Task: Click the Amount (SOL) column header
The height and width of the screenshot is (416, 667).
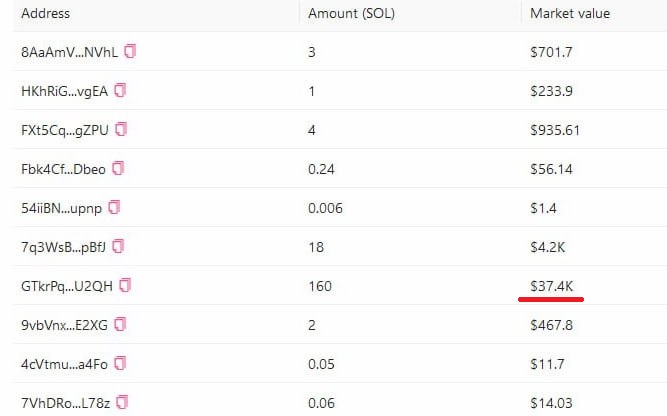Action: (351, 13)
